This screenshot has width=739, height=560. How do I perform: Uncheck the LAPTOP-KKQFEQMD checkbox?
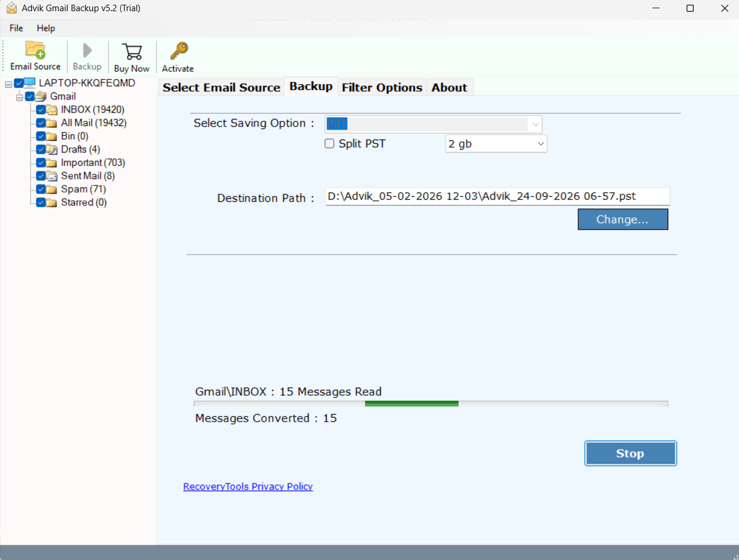pyautogui.click(x=18, y=83)
